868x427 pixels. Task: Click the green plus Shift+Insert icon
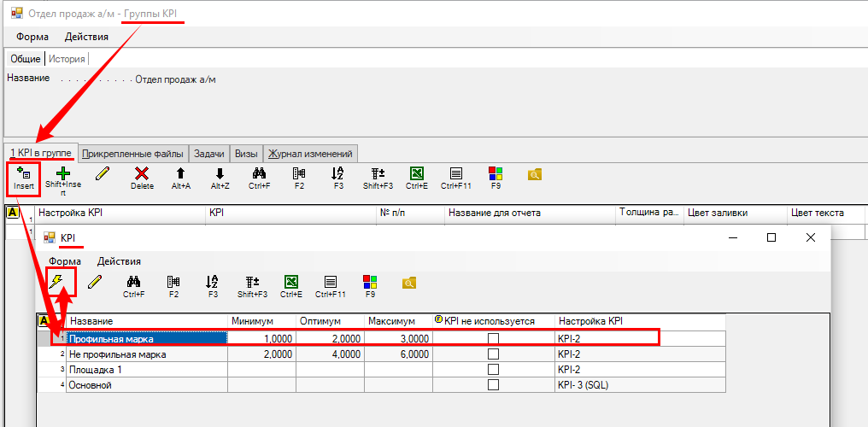click(62, 174)
